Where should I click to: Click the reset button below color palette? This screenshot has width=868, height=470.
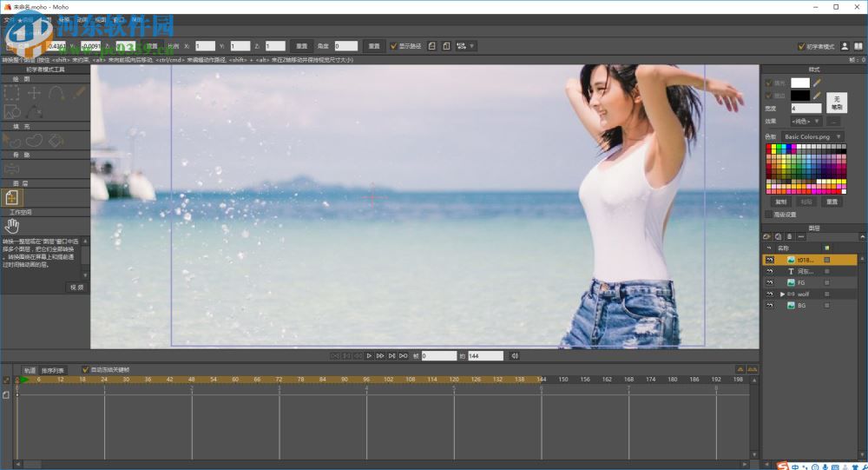pos(832,202)
